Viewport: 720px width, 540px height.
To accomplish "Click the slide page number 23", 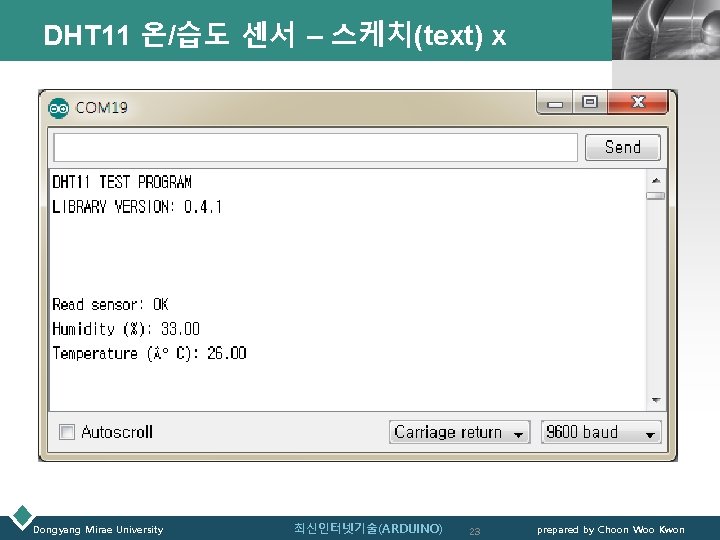I will [474, 532].
